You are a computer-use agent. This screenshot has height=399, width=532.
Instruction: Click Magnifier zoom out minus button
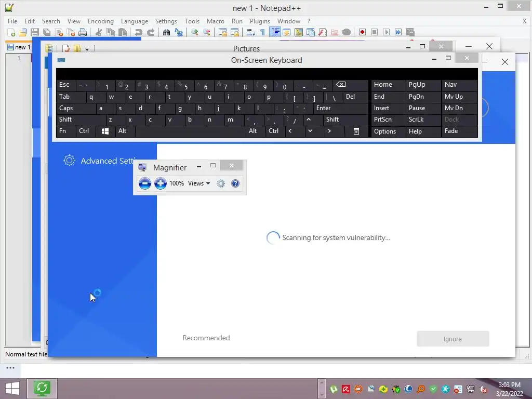click(145, 183)
